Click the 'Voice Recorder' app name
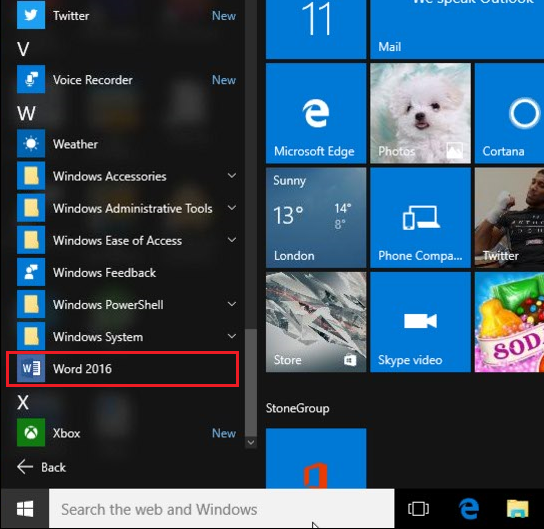This screenshot has width=544, height=529. [93, 80]
